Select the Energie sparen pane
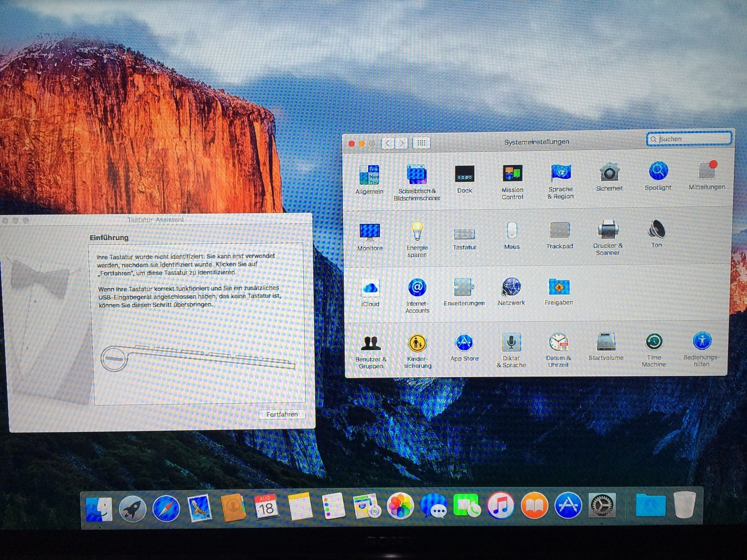Viewport: 747px width, 560px height. 417,231
